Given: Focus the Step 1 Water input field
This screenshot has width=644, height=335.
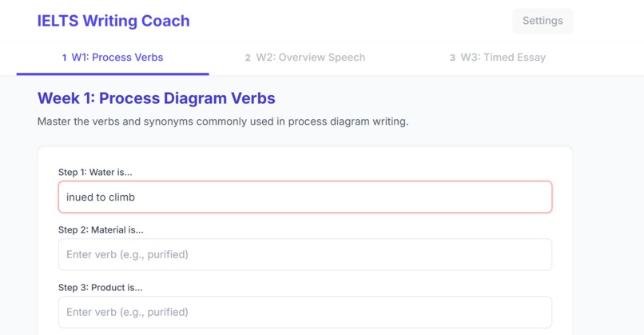Looking at the screenshot, I should point(305,197).
